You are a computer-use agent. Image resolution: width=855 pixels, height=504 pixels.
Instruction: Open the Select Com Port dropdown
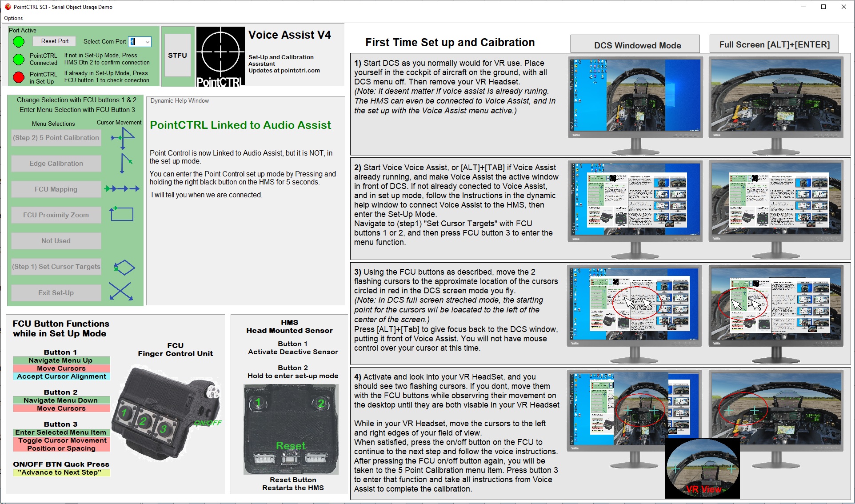(x=147, y=42)
